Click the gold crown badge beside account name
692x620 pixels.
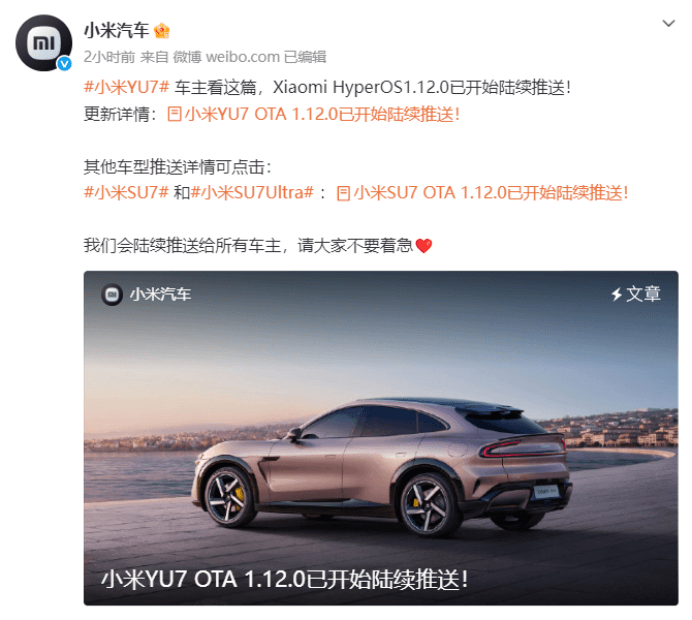point(162,31)
